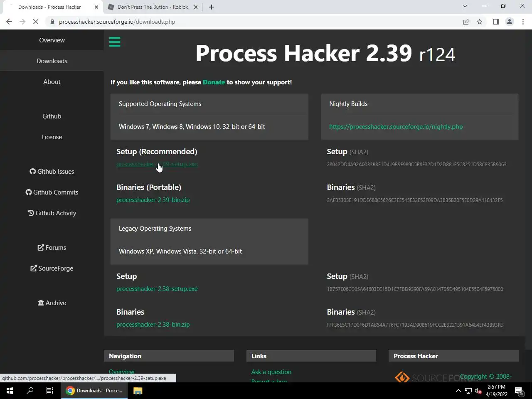The height and width of the screenshot is (399, 532).
Task: Open Overview in the sidebar
Action: pyautogui.click(x=52, y=40)
